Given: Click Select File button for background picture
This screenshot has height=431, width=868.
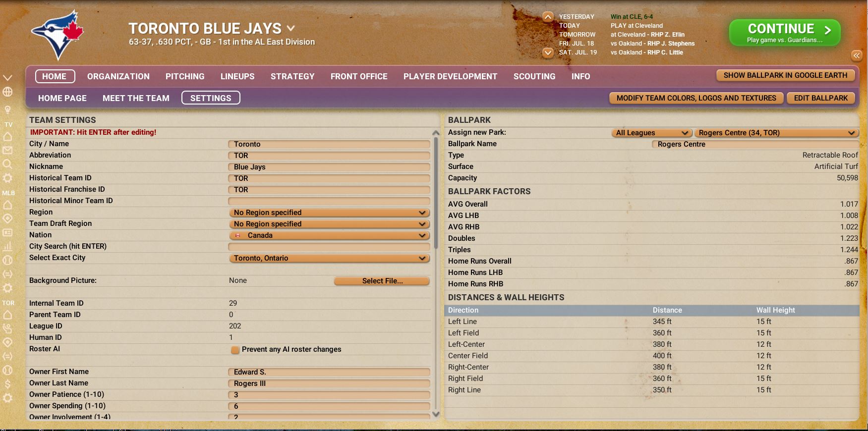Looking at the screenshot, I should pyautogui.click(x=382, y=281).
